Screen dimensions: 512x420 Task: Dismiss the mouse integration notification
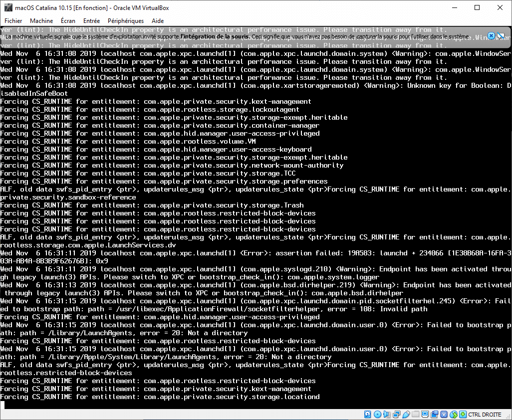pos(491,36)
